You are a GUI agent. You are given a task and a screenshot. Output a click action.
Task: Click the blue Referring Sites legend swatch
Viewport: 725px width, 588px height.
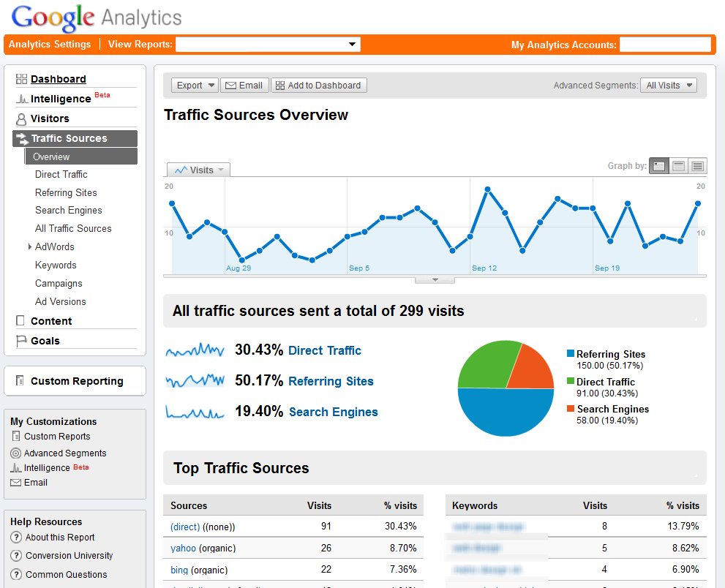pos(571,354)
